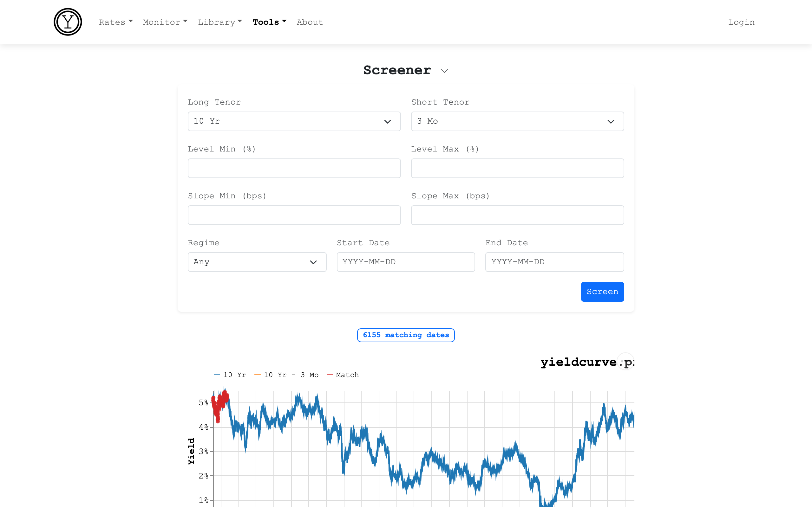
Task: Open the Rates menu
Action: tap(116, 22)
